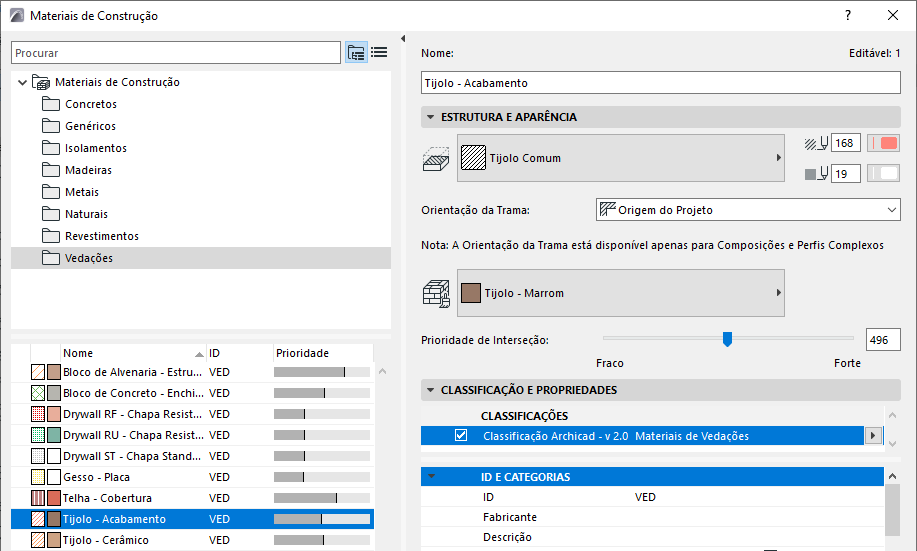This screenshot has height=551, width=917.
Task: Collapse CLASSIFICAÇÃO E PROPRIEDADES section
Action: click(430, 390)
